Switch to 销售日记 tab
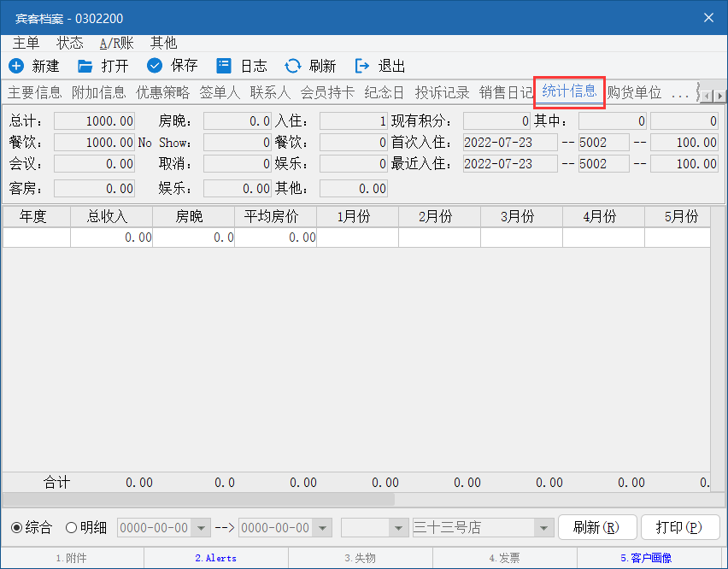728x569 pixels. point(506,92)
